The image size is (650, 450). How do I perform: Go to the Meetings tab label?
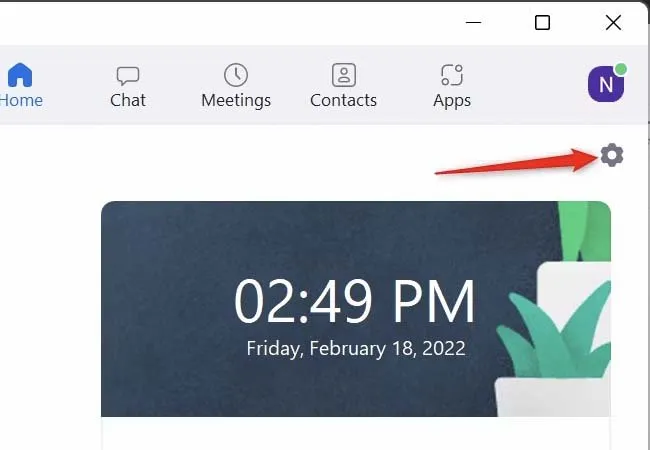(236, 101)
